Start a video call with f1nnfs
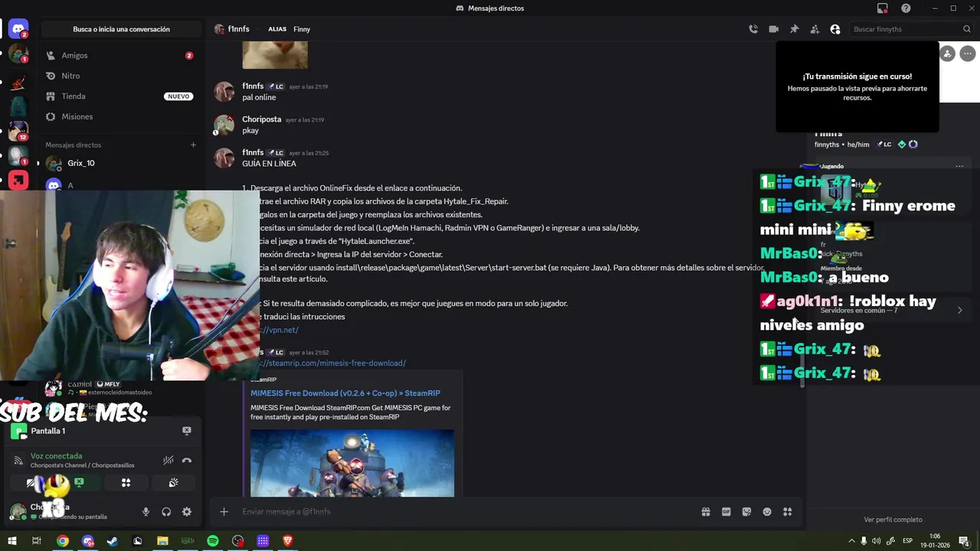Image resolution: width=980 pixels, height=551 pixels. coord(773,29)
